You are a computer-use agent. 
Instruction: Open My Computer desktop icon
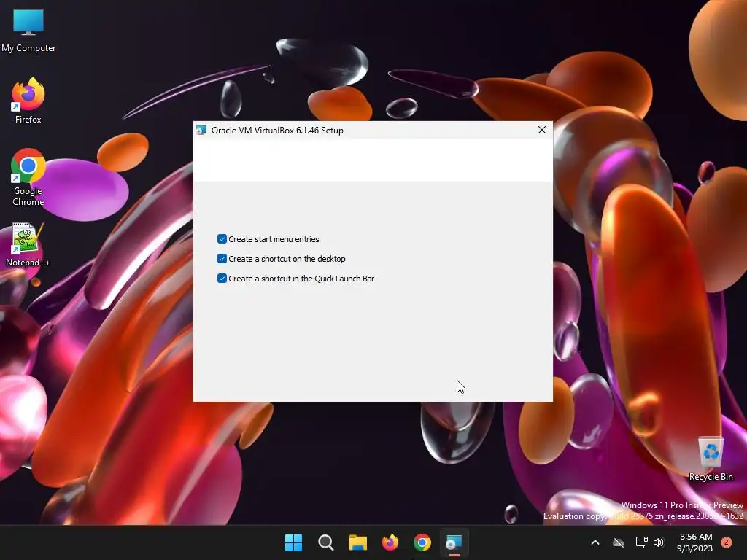[x=28, y=30]
